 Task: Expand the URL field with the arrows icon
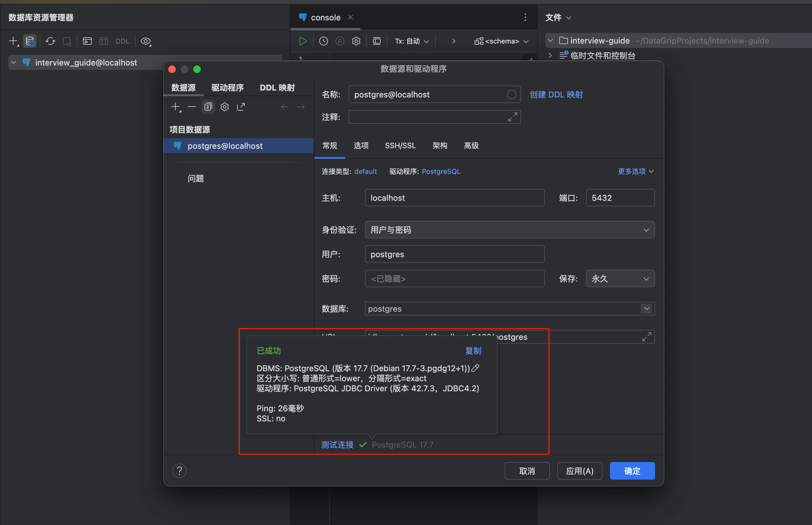pos(646,337)
